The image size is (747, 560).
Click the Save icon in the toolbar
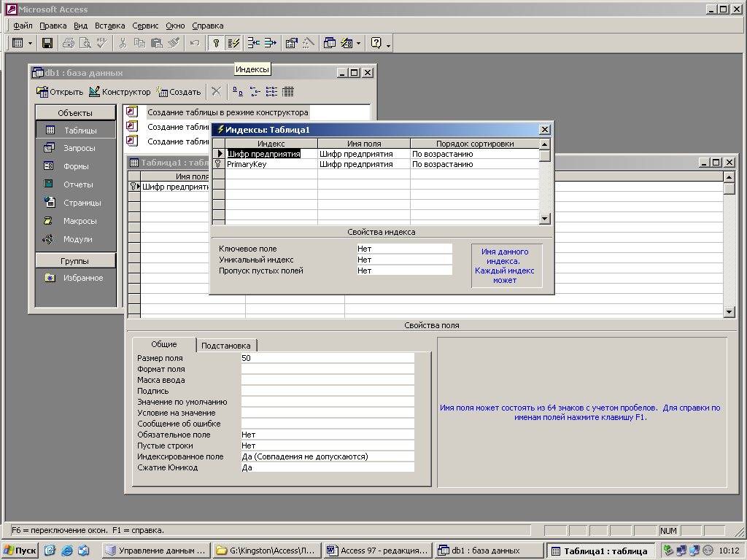(47, 43)
